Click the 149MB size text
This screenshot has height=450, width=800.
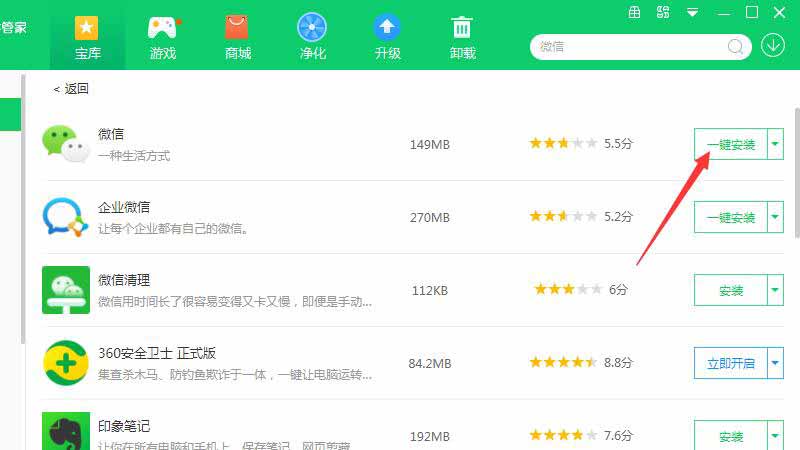point(430,144)
